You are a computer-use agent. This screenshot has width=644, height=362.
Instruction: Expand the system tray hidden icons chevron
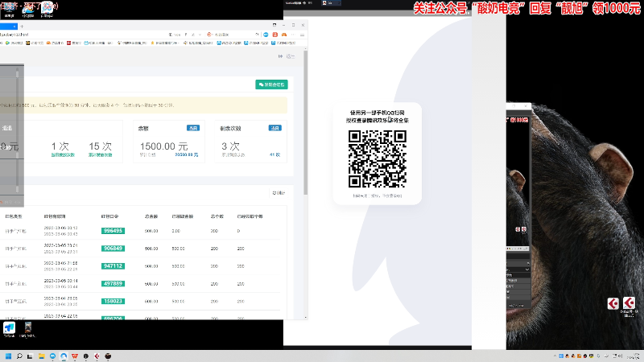pyautogui.click(x=555, y=356)
